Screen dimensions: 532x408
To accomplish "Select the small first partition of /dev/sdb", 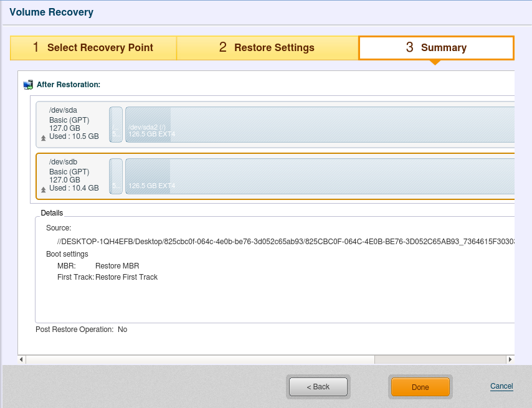I will coord(116,176).
